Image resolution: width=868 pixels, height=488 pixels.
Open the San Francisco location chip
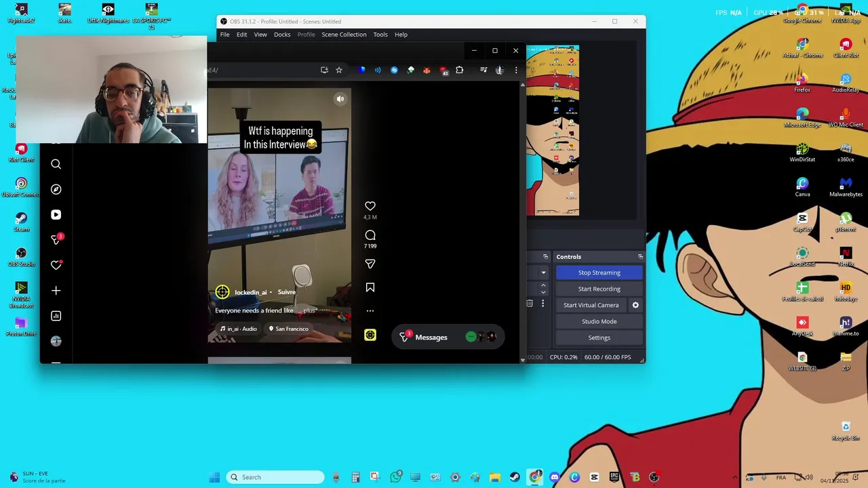(x=288, y=329)
